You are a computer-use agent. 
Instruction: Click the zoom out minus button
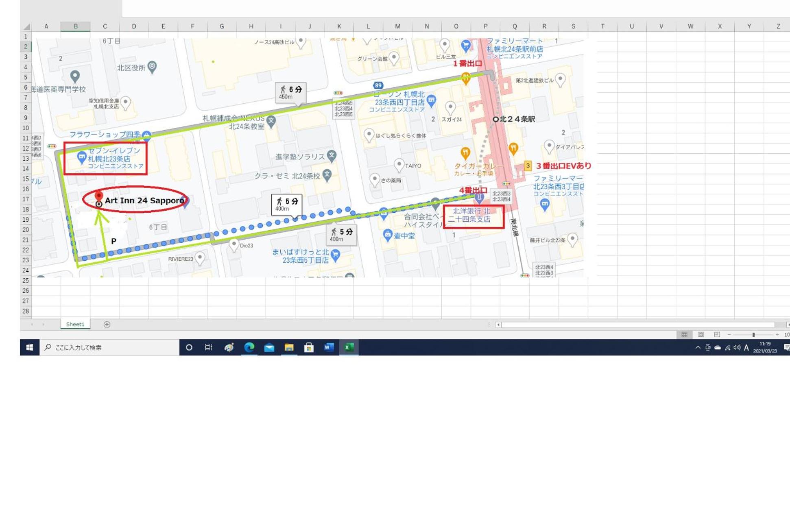[x=729, y=334]
